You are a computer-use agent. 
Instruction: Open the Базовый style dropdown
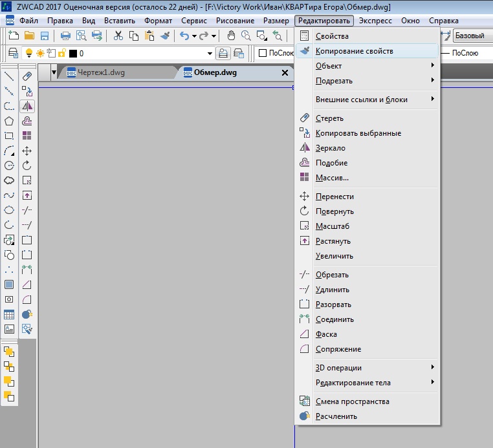tap(473, 36)
